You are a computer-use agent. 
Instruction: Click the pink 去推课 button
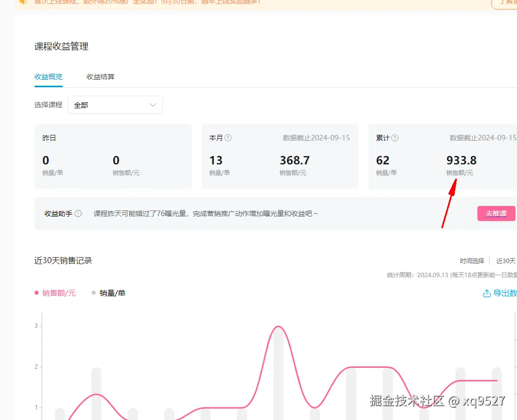coord(496,214)
